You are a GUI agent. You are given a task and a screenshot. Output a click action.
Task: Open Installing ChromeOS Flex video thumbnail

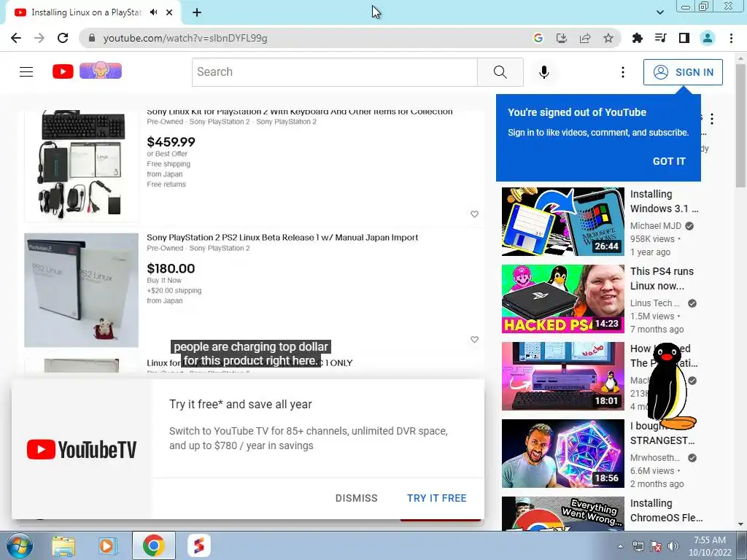(562, 513)
